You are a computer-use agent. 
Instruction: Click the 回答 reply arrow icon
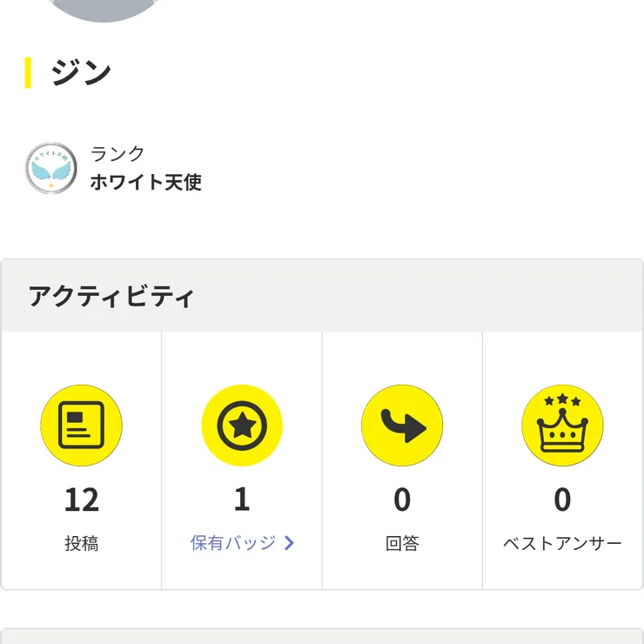pos(402,425)
